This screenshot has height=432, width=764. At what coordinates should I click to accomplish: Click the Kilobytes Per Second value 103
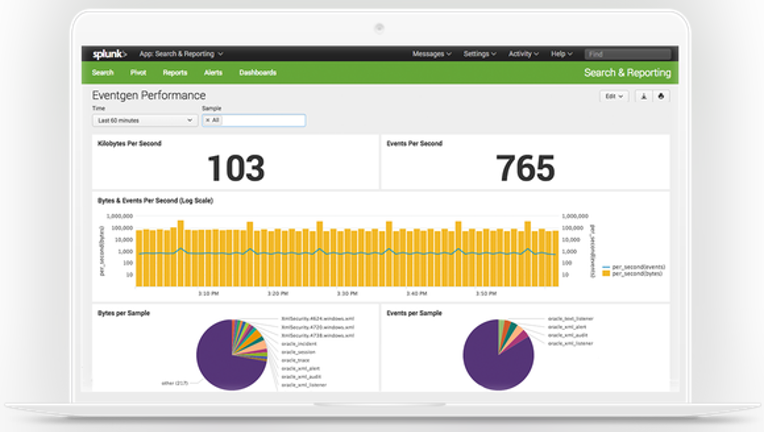click(x=236, y=169)
